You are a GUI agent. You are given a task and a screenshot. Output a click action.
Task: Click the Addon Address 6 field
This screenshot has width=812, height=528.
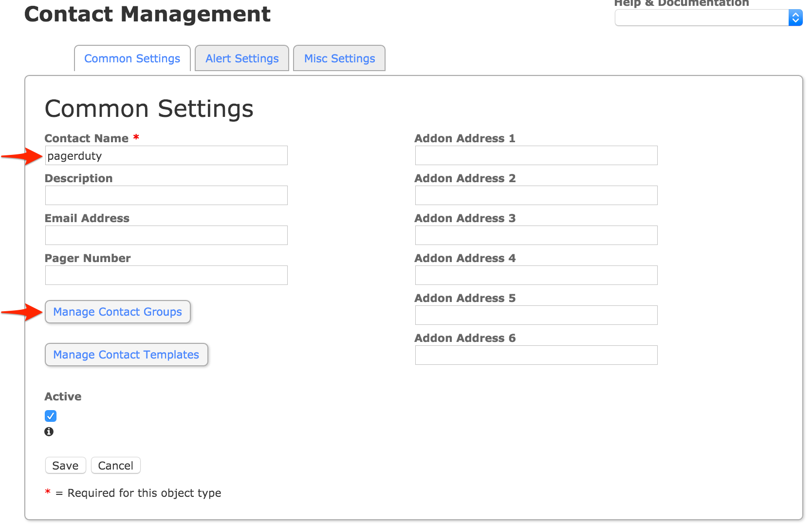536,355
